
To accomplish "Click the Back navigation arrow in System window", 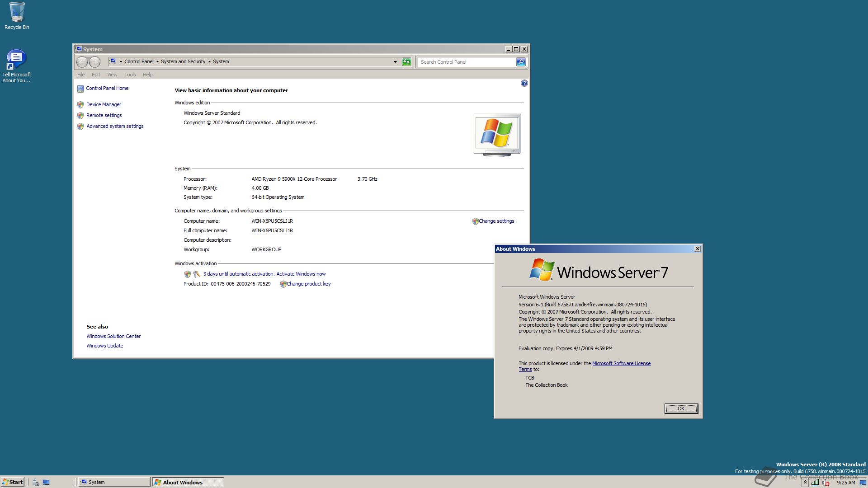I will [82, 62].
